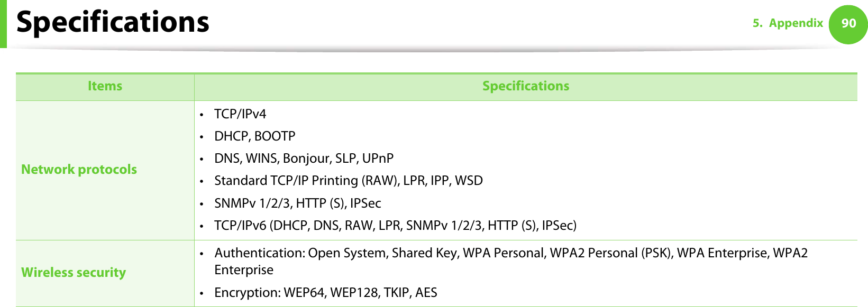Click the 'TCP/IPv4' bullet entry
Image resolution: width=868 pixels, height=307 pixels.
click(240, 114)
